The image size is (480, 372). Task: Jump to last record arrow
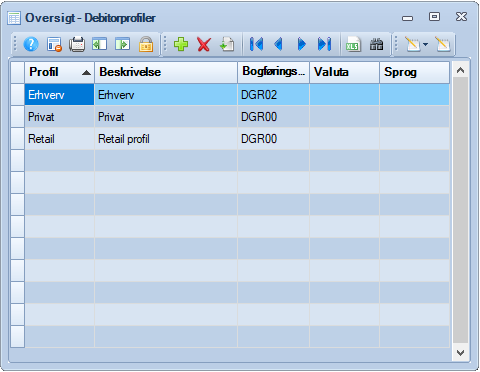324,44
